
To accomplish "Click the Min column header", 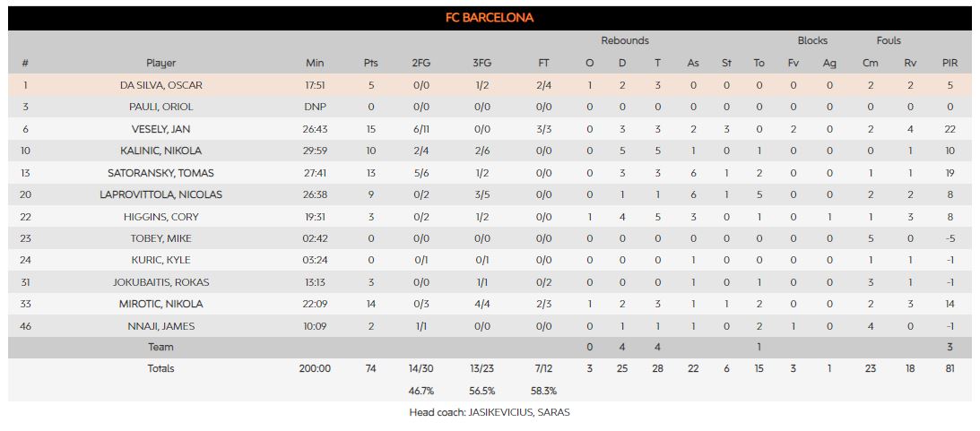I will 315,63.
